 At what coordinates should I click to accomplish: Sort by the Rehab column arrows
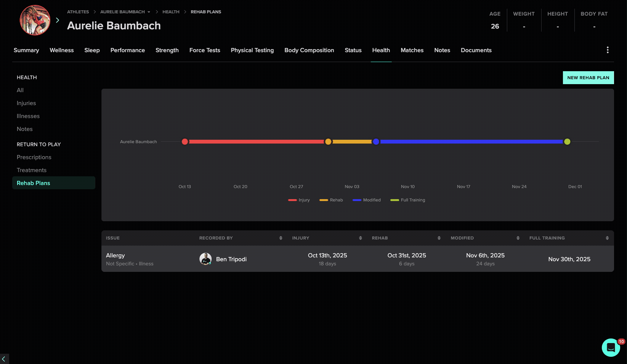[439, 238]
